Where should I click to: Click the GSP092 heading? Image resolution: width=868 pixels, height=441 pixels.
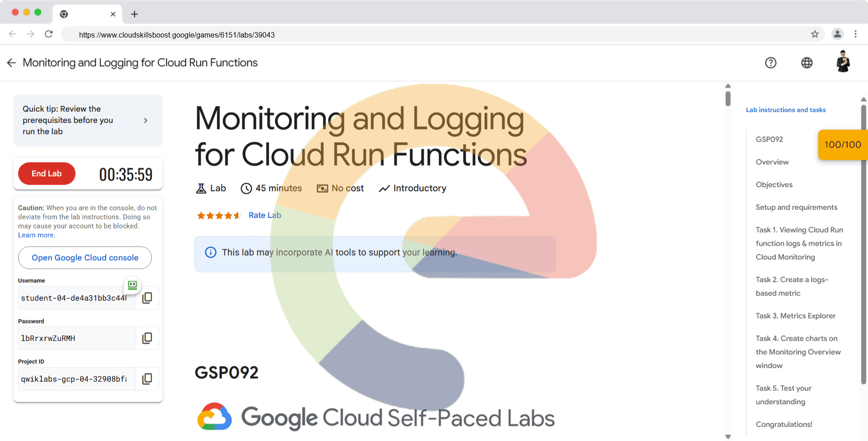click(x=226, y=373)
